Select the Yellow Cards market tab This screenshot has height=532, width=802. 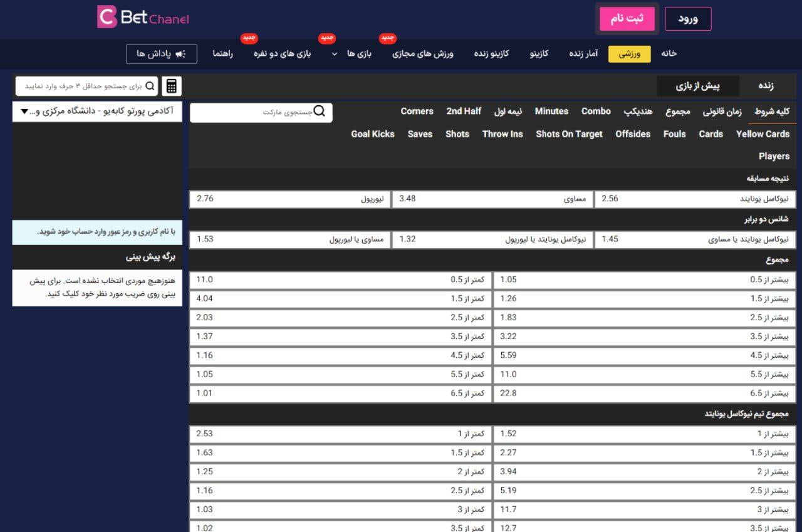763,133
